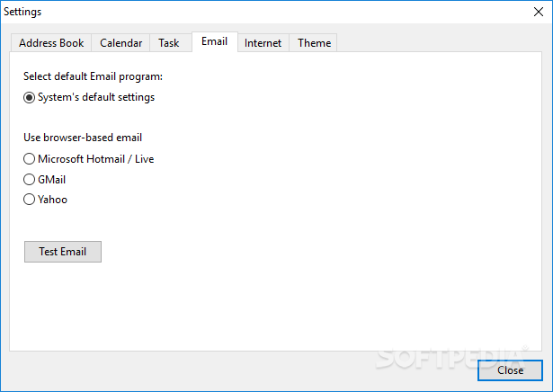
Task: Click the 'Use browser-based email' heading
Action: pyautogui.click(x=83, y=138)
